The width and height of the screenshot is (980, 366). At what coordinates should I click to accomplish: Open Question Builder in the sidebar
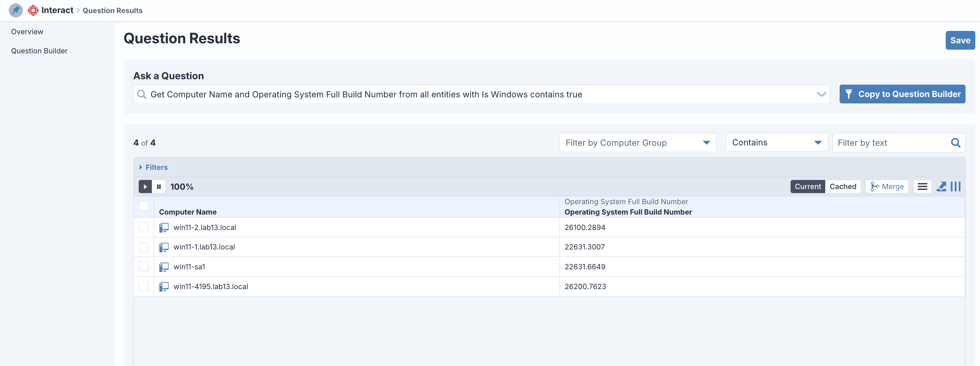coord(39,51)
